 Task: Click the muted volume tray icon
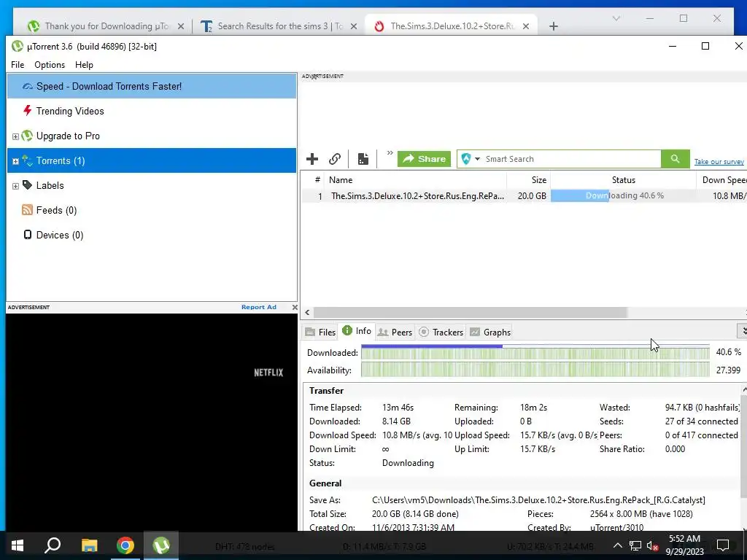[x=653, y=545]
